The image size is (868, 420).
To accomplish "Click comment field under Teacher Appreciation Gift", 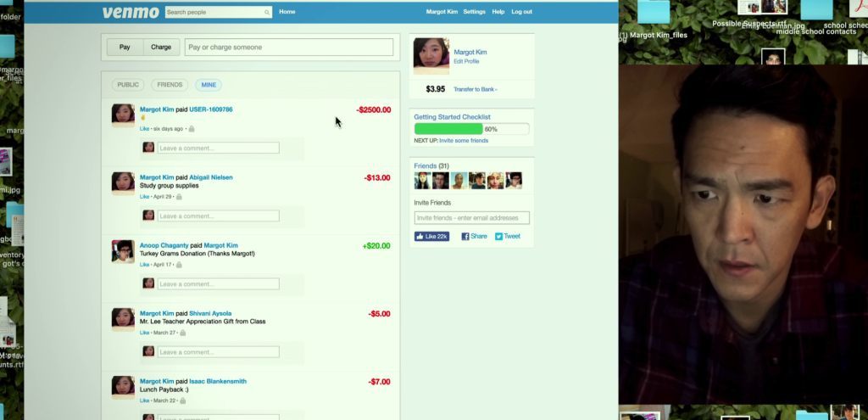I will click(x=218, y=352).
